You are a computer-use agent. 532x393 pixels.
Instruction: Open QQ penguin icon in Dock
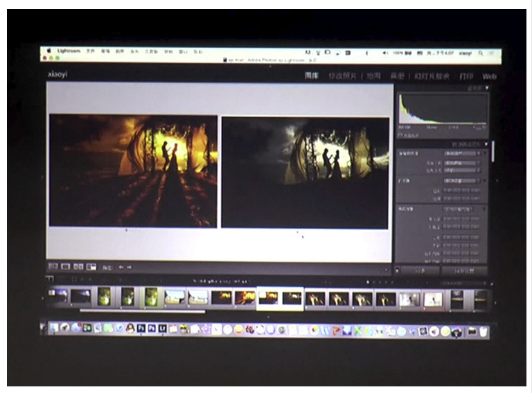click(130, 328)
